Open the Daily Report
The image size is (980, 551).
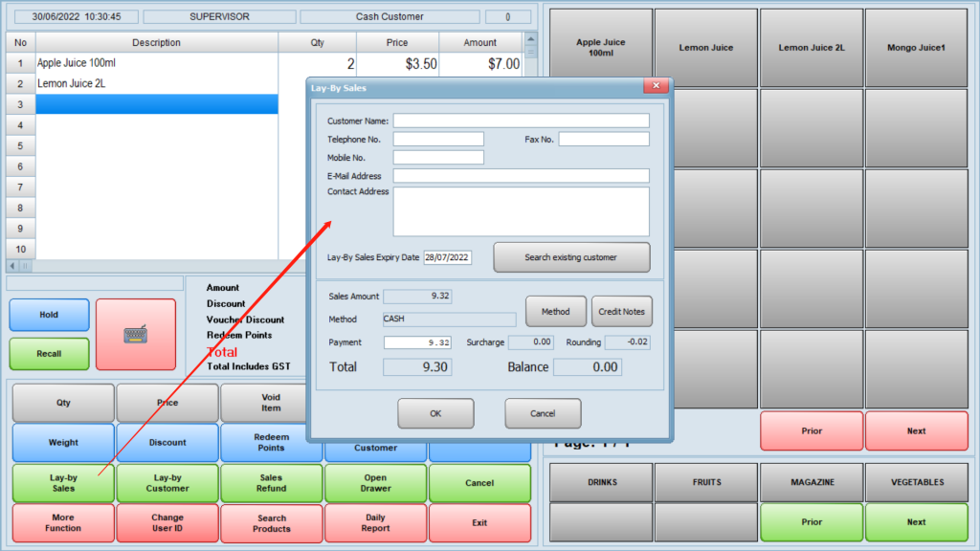pyautogui.click(x=375, y=522)
